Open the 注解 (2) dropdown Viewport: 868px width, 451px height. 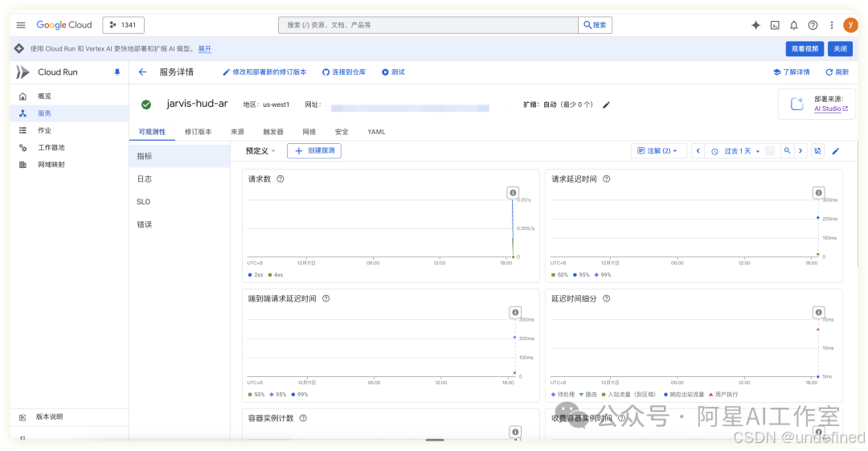click(x=659, y=150)
